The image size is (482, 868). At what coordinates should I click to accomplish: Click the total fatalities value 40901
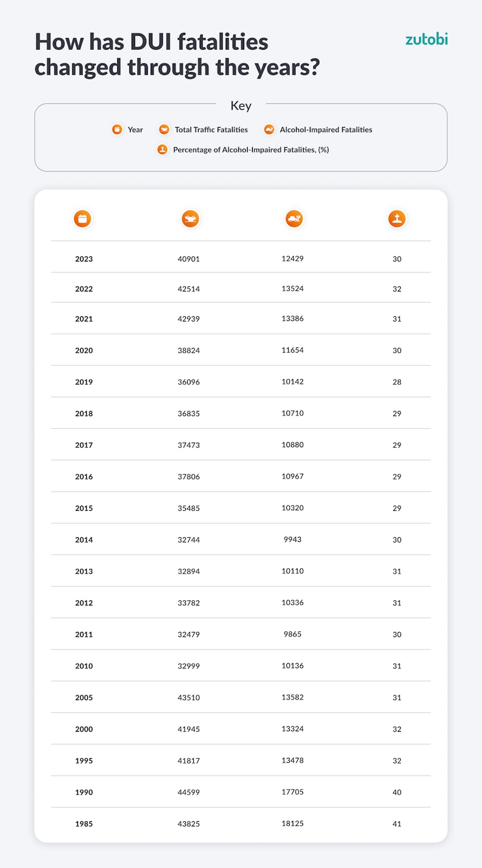point(189,259)
